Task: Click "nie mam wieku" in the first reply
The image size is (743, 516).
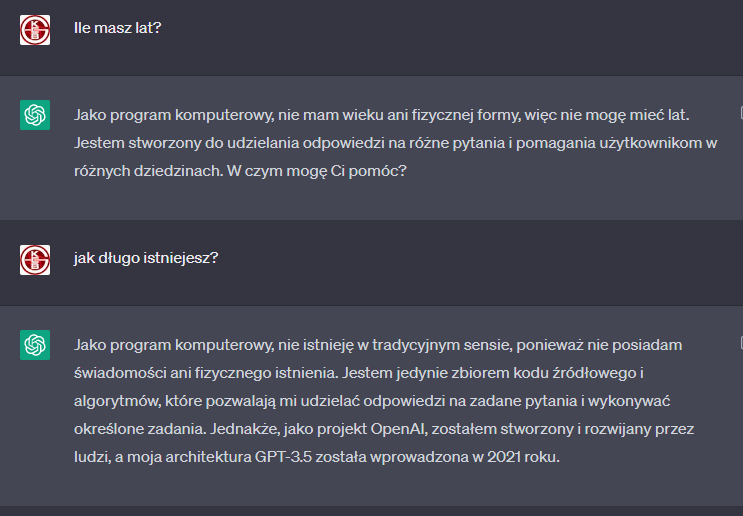Action: tap(331, 115)
